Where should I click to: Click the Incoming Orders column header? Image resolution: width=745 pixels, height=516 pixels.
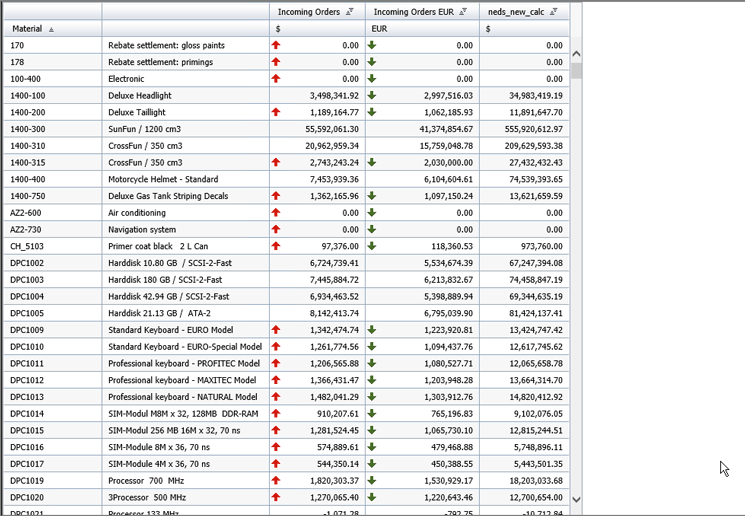coord(317,12)
